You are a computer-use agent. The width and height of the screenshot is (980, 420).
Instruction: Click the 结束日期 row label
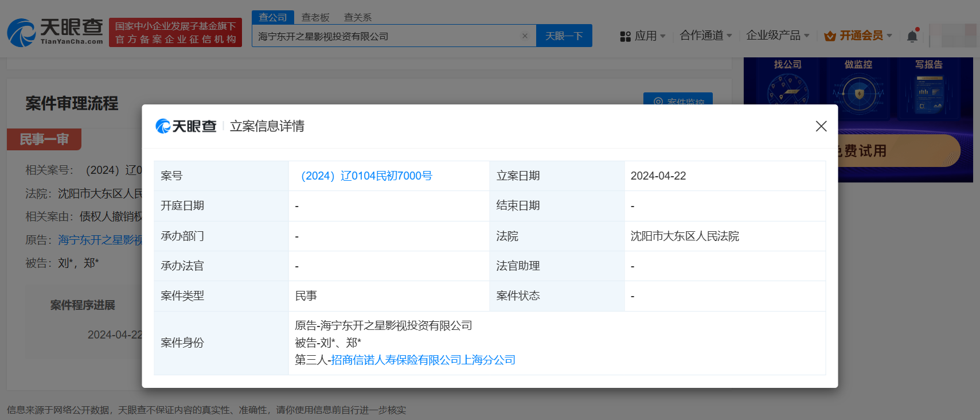coord(518,206)
